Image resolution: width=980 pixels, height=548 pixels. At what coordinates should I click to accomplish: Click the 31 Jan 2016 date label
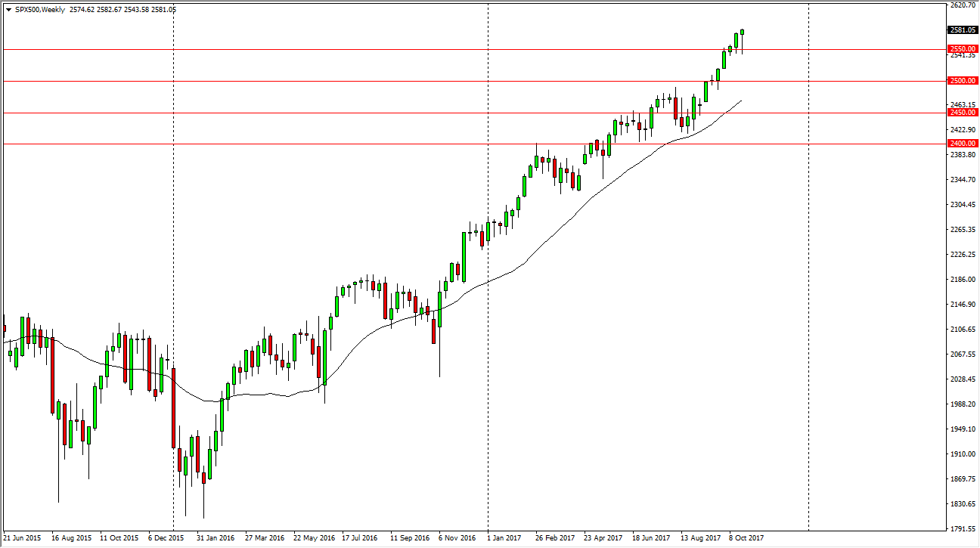point(215,539)
